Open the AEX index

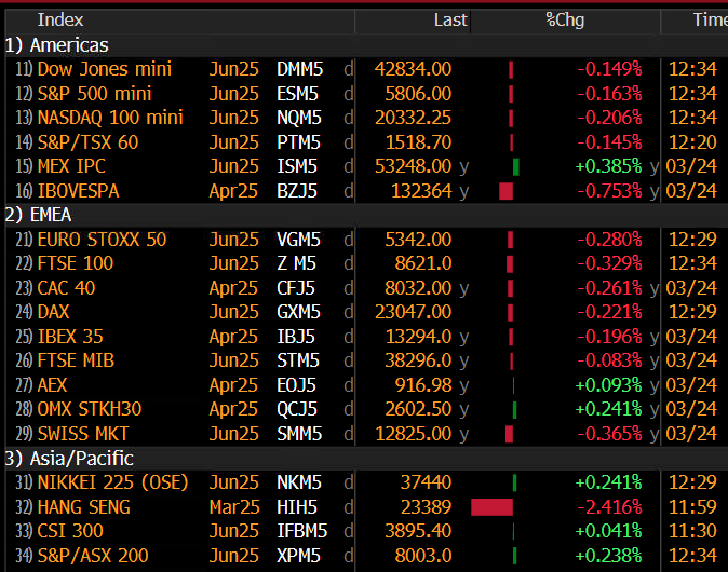pyautogui.click(x=52, y=385)
